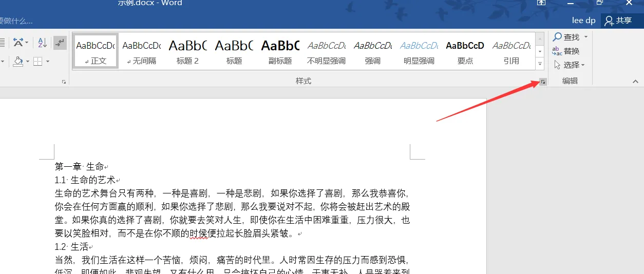Viewport: 644px width, 274px height.
Task: Open the Styles pane dialog launcher
Action: pos(542,82)
